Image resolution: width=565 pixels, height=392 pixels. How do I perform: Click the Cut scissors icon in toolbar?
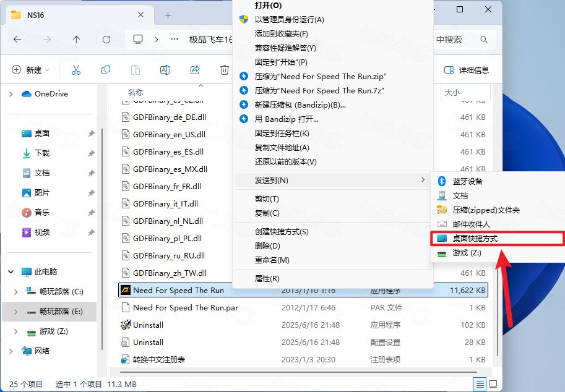tap(76, 70)
